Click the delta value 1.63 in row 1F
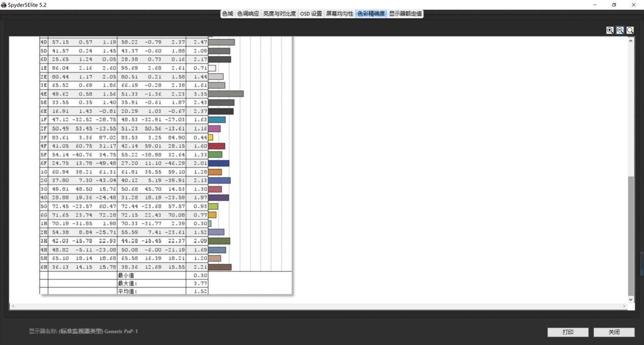The height and width of the screenshot is (345, 644). pos(200,120)
